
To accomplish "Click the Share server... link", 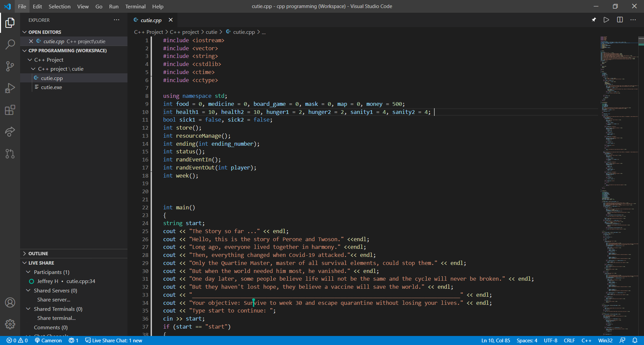I will click(x=54, y=300).
